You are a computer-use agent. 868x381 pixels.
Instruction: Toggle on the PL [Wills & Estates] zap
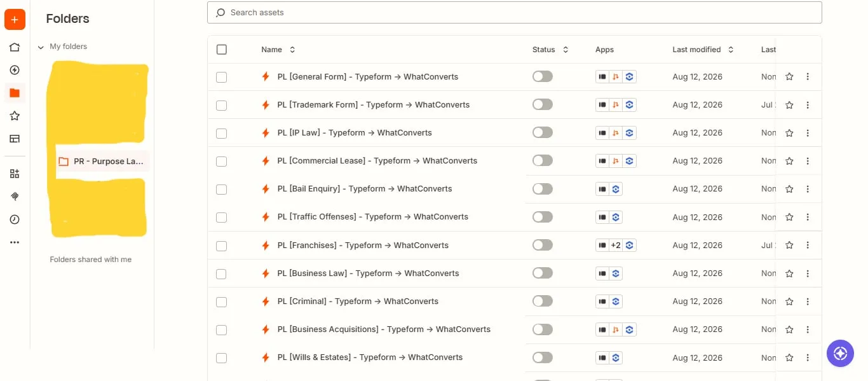tap(543, 357)
